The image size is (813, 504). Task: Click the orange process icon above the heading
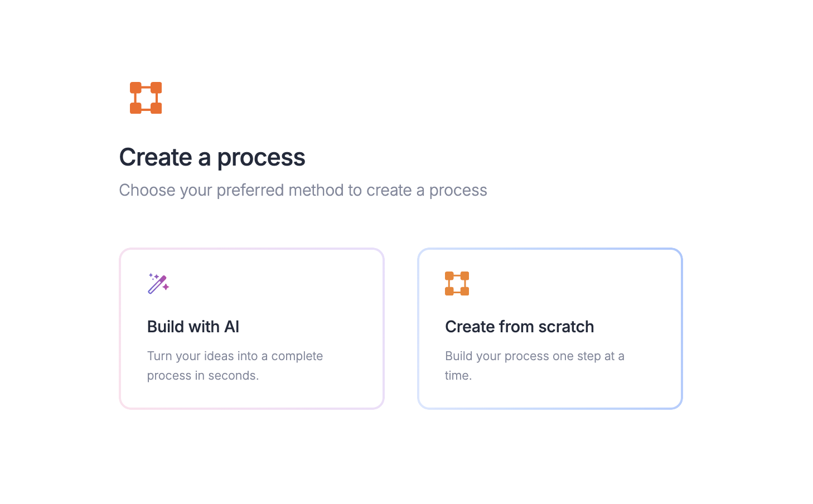(146, 98)
